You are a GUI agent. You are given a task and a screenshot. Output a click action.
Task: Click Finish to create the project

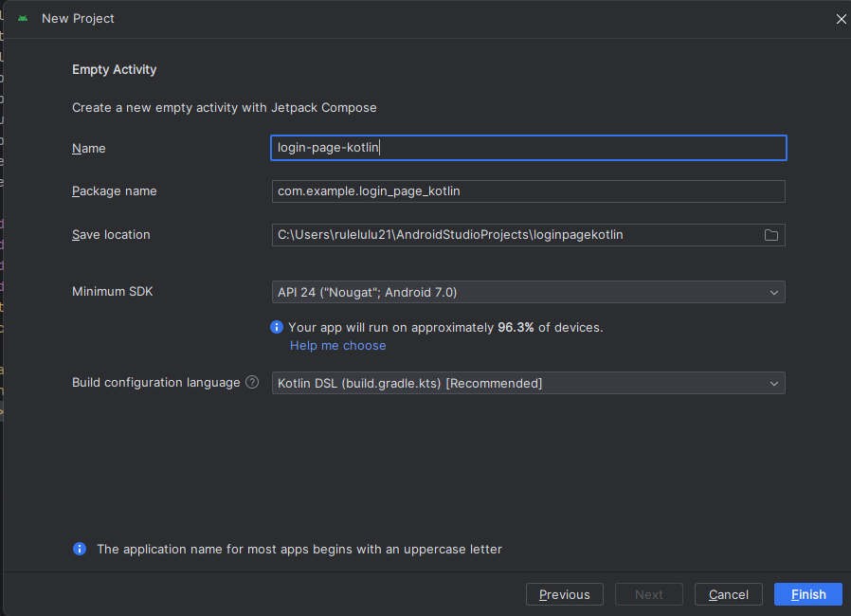point(808,594)
